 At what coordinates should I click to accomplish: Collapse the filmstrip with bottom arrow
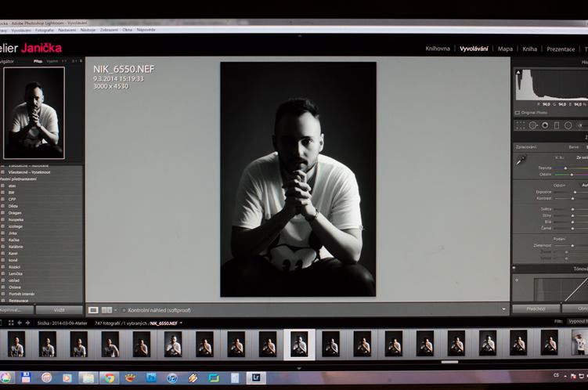pyautogui.click(x=299, y=369)
